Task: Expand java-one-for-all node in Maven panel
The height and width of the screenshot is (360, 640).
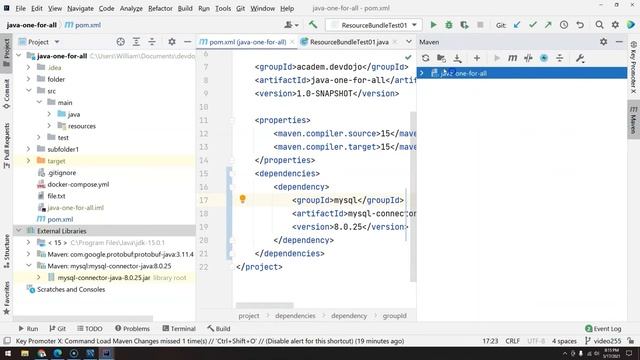Action: pos(422,73)
